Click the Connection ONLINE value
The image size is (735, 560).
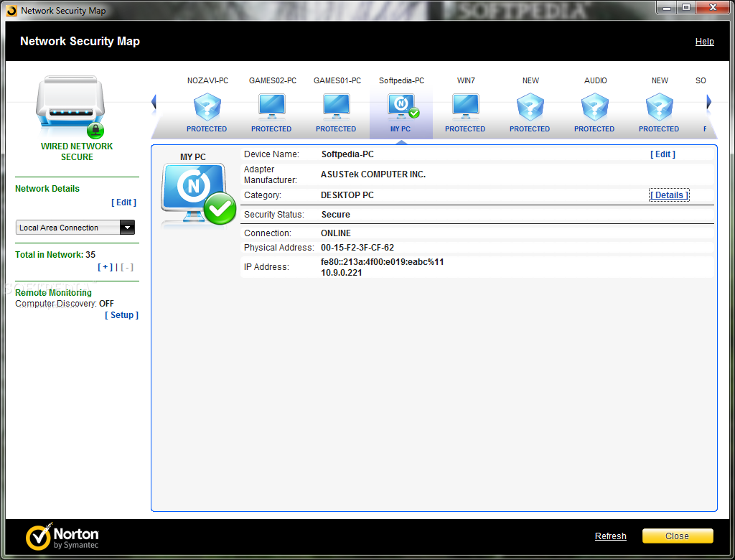point(336,233)
